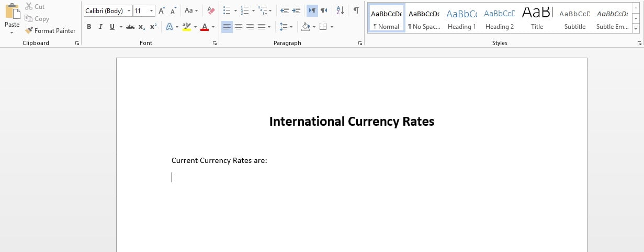
Task: Open the Change Case (Aa) menu
Action: pyautogui.click(x=191, y=10)
